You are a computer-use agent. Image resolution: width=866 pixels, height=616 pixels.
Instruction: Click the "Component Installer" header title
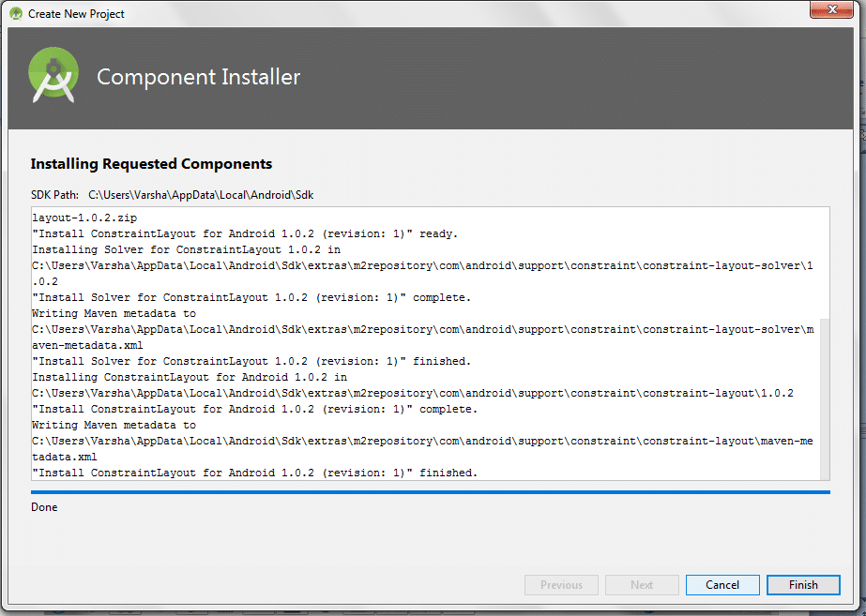[x=198, y=77]
